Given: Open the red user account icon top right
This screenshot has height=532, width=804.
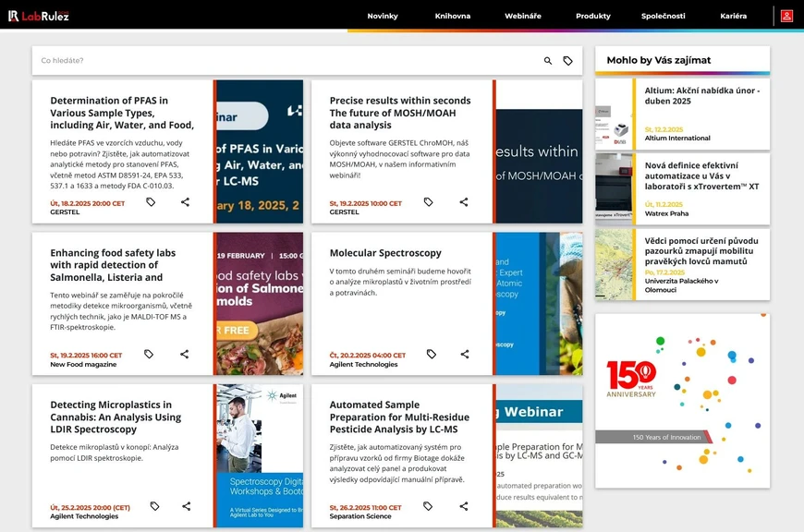Looking at the screenshot, I should (x=787, y=15).
